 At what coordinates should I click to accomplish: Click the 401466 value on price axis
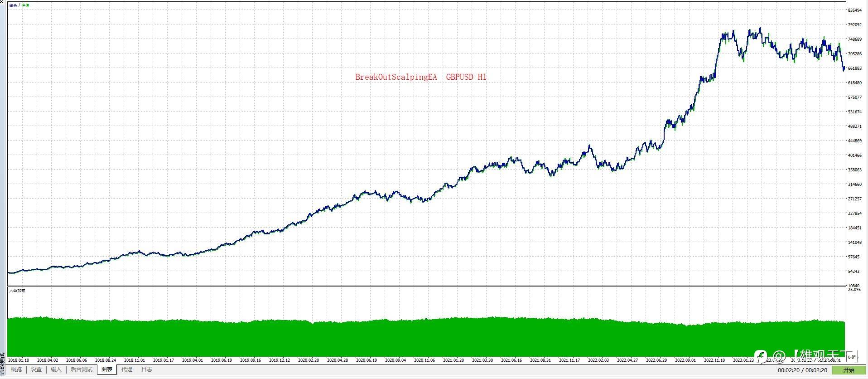click(x=854, y=155)
